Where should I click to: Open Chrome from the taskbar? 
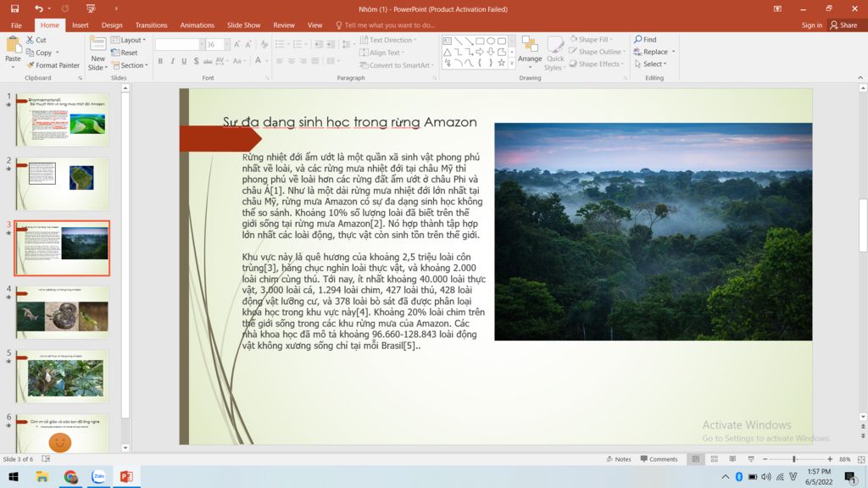(70, 477)
